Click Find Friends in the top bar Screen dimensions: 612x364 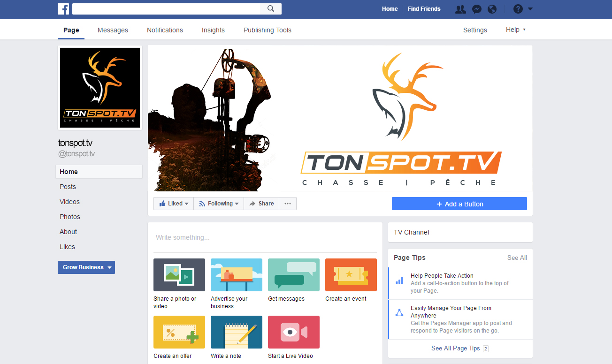coord(424,9)
